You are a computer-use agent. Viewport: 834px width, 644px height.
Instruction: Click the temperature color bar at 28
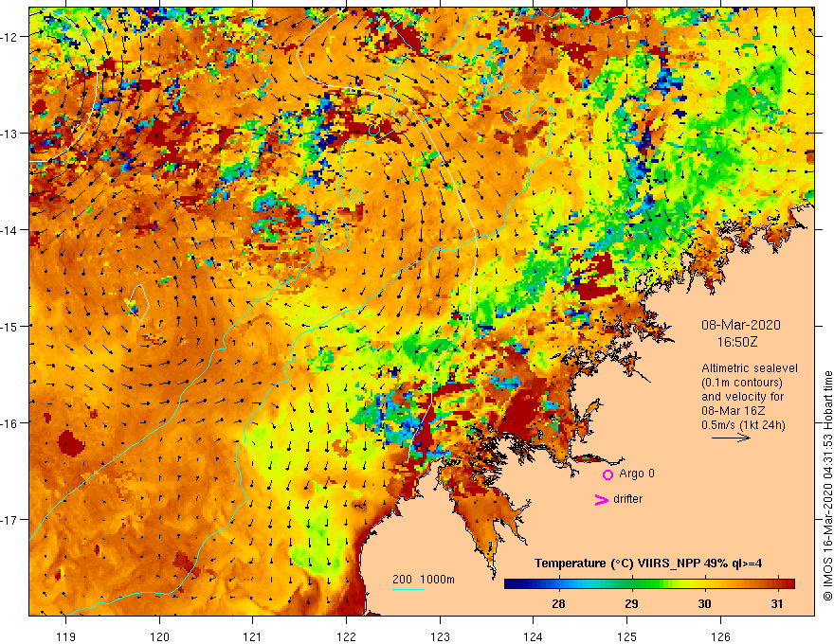point(558,584)
